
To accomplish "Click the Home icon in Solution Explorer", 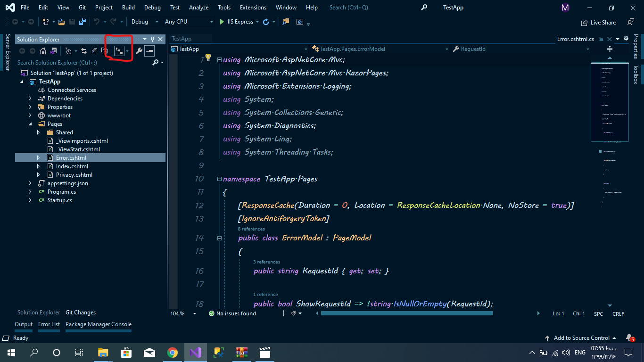I will [43, 51].
